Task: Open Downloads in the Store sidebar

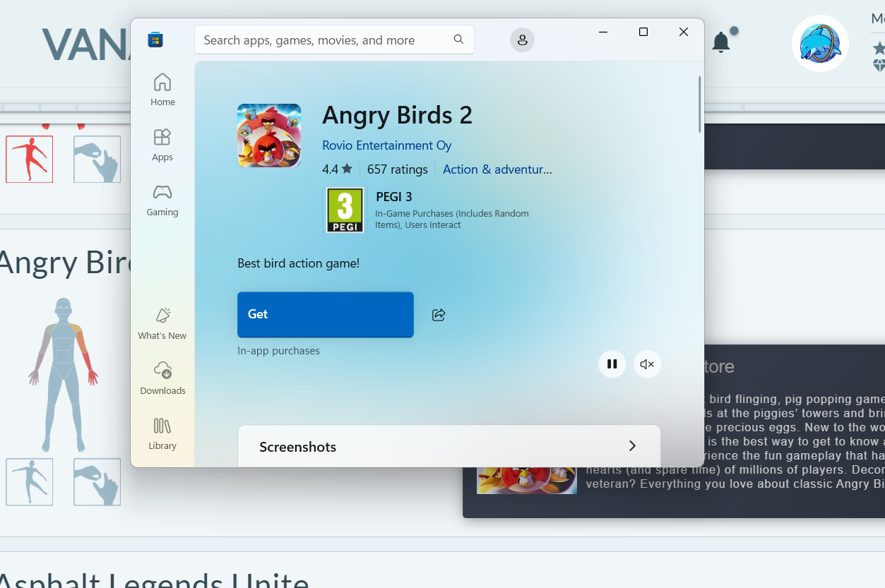Action: [x=162, y=378]
